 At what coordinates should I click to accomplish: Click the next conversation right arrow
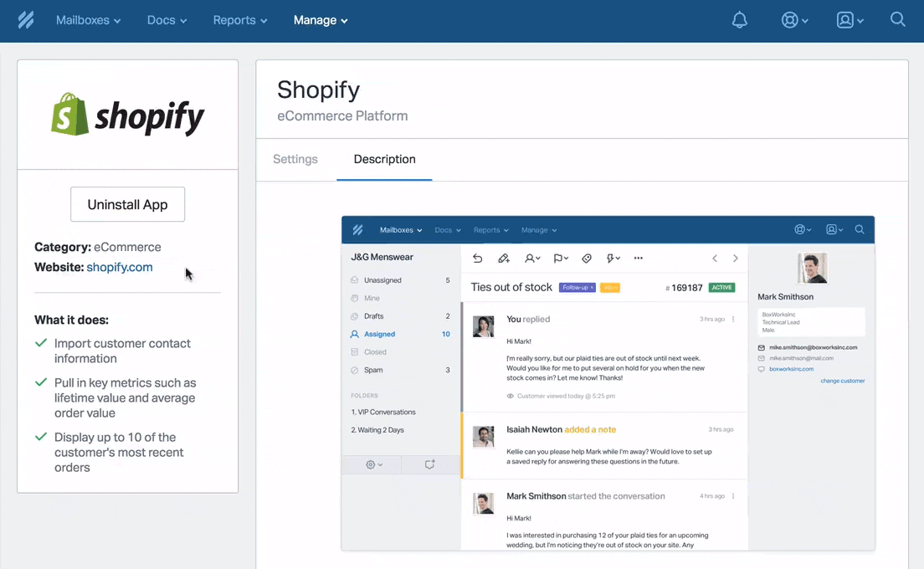pyautogui.click(x=736, y=258)
